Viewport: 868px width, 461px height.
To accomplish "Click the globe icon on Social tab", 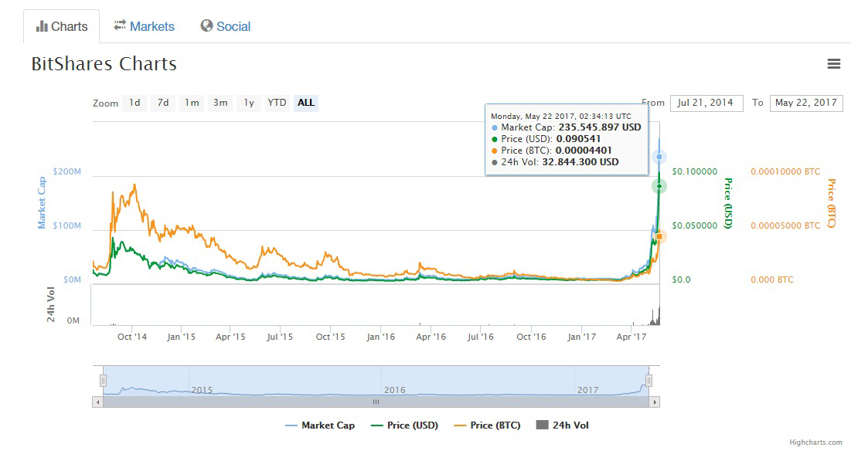I will 206,25.
